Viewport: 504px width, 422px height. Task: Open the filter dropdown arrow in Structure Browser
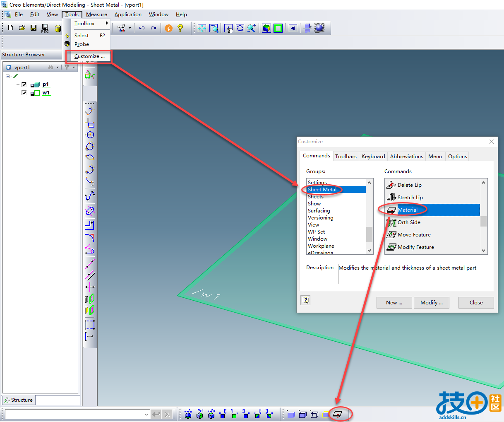(74, 67)
